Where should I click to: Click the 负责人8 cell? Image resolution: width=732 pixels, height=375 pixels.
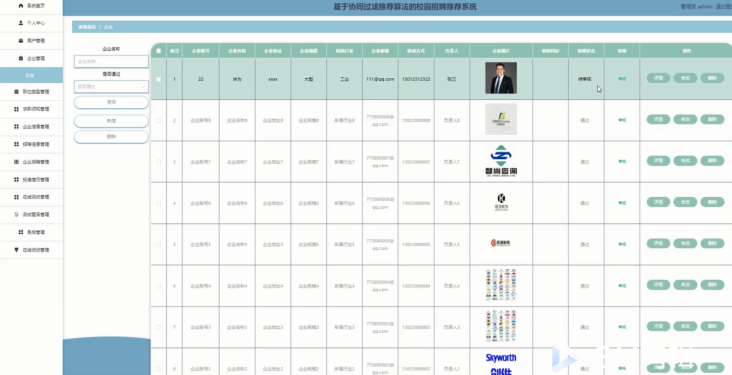pos(452,120)
